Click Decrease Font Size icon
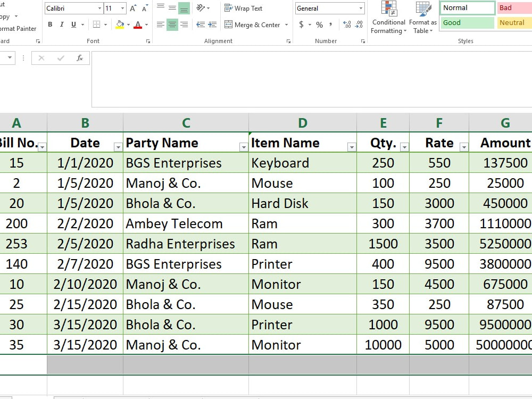Screen dimensions: 532x399 pos(145,8)
